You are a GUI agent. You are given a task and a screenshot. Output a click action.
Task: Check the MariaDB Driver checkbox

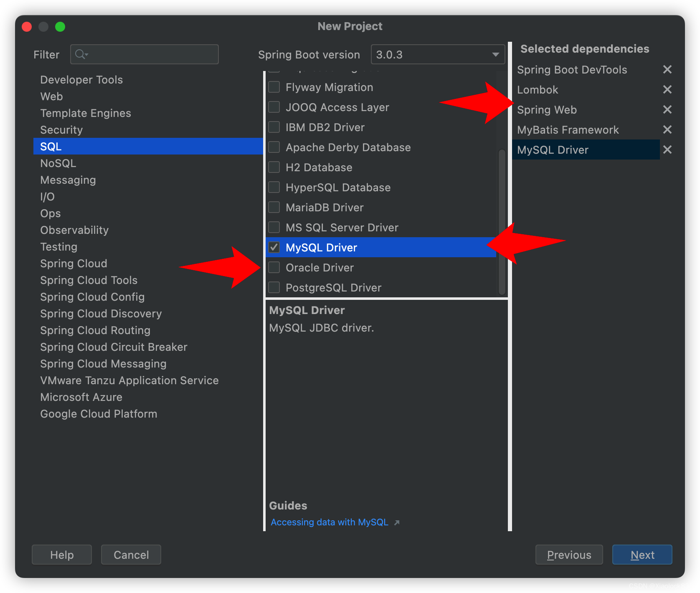(274, 207)
